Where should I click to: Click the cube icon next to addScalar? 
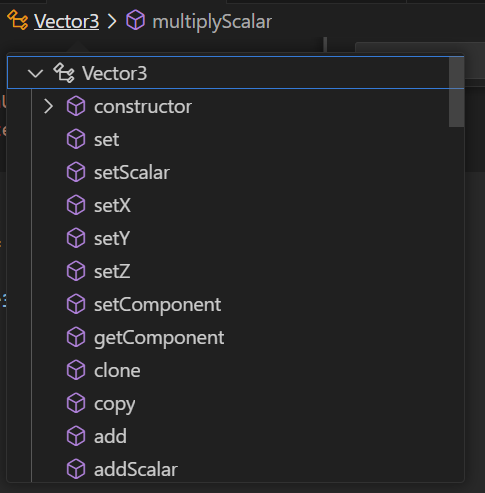tap(76, 469)
